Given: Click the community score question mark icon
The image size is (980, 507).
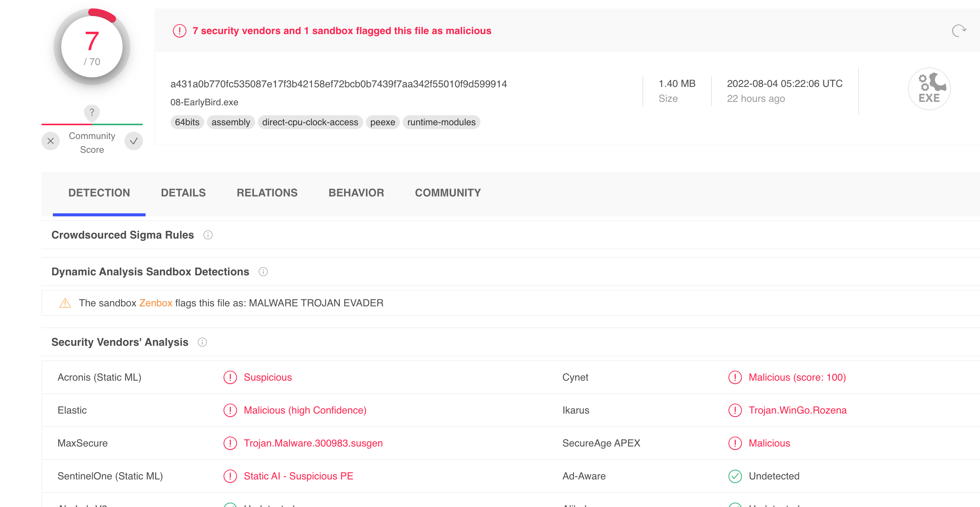Looking at the screenshot, I should (x=92, y=112).
